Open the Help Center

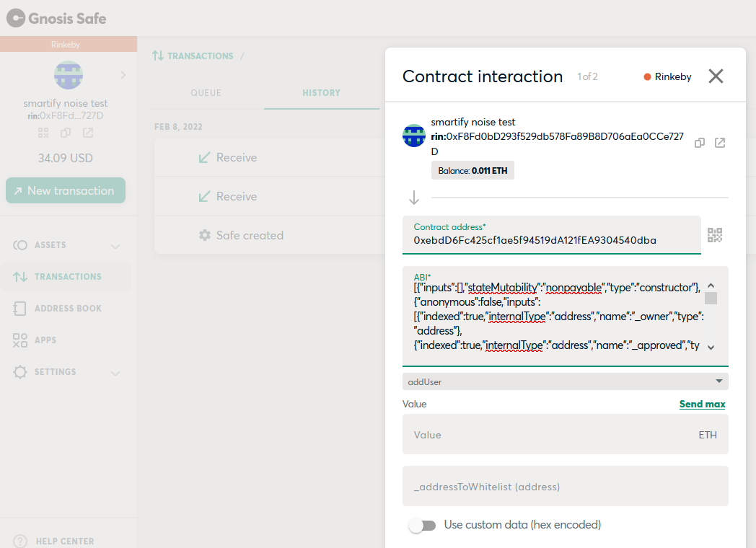point(54,542)
